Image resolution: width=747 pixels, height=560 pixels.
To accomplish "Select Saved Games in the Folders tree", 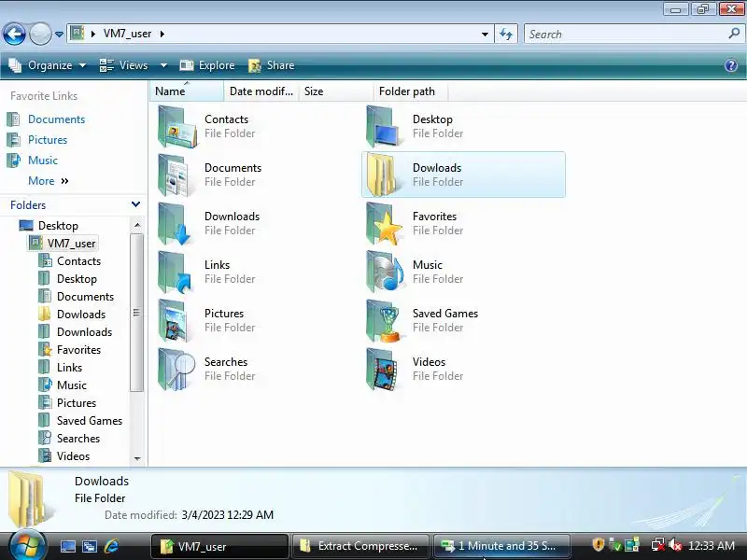I will 90,421.
